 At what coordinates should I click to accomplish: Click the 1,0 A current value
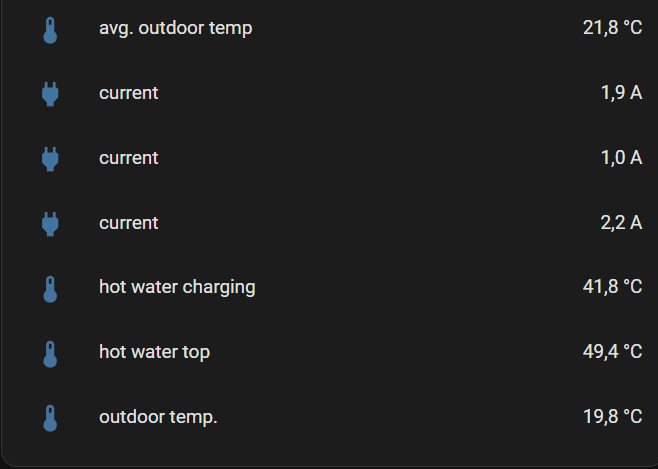point(621,158)
